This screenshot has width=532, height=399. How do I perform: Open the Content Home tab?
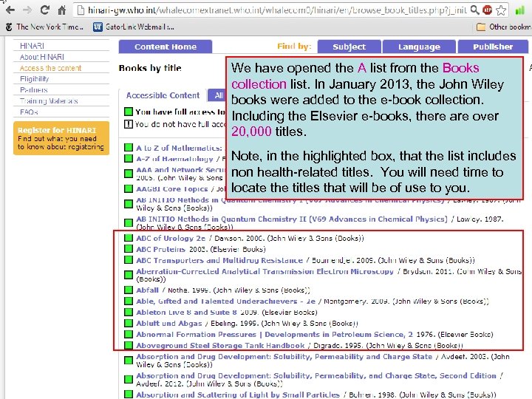166,47
